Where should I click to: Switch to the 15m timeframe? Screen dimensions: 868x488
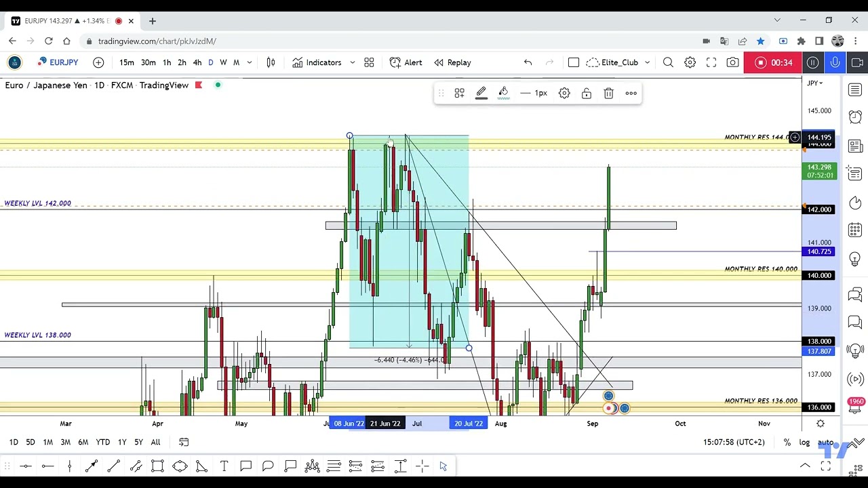coord(127,62)
